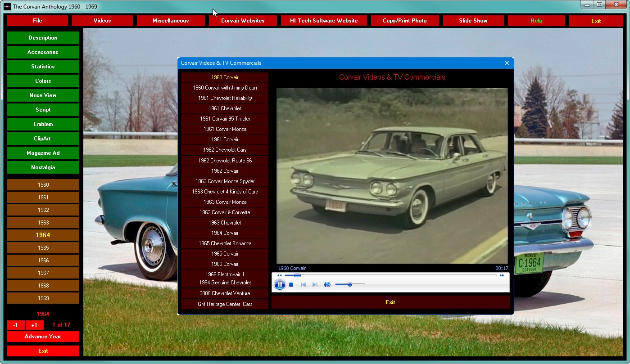Show the Nose View
Image resolution: width=630 pixels, height=364 pixels.
43,95
